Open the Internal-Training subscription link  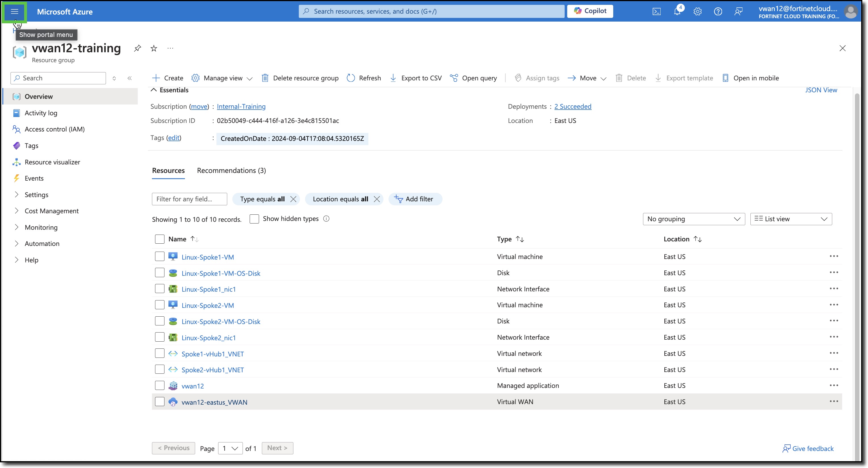coord(241,107)
